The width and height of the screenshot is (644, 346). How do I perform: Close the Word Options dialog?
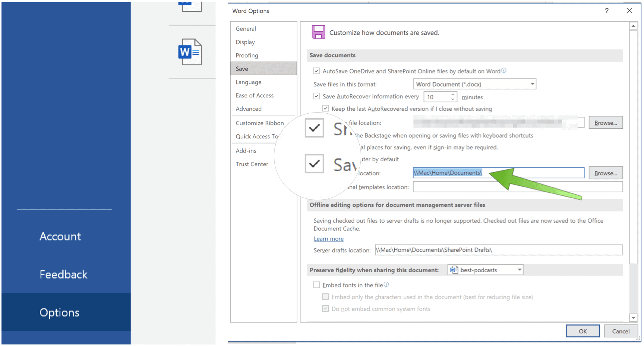click(629, 11)
